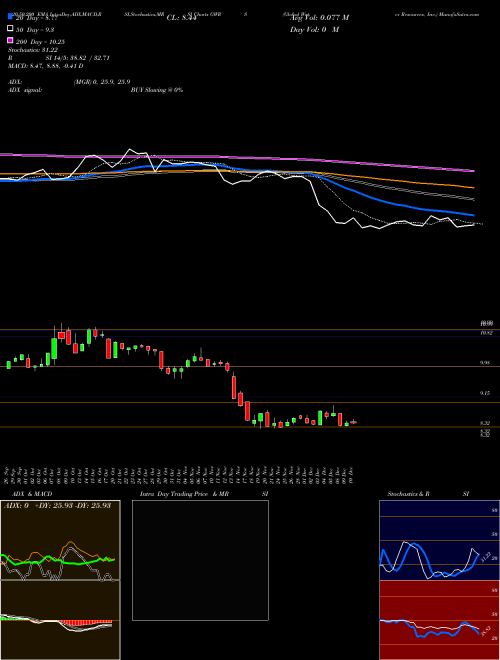Open the MACD histogram chart panel

[x=60, y=620]
